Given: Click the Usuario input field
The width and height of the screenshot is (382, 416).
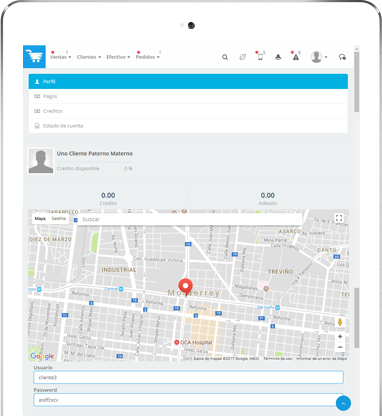Looking at the screenshot, I should tap(188, 377).
